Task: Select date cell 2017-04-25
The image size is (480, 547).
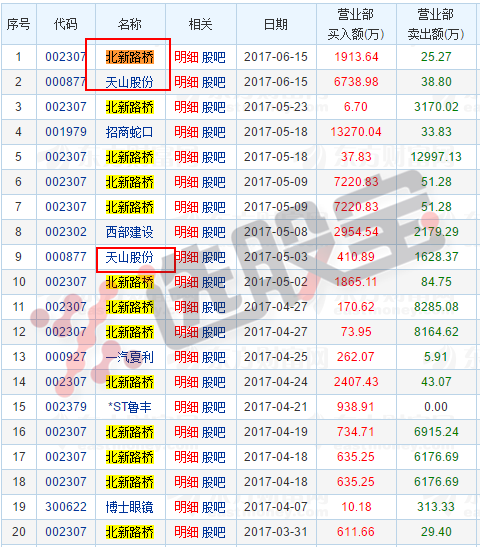Action: coord(276,357)
